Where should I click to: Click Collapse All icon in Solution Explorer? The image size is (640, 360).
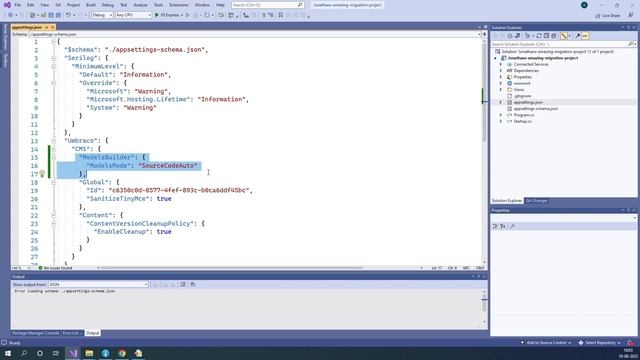[546, 36]
